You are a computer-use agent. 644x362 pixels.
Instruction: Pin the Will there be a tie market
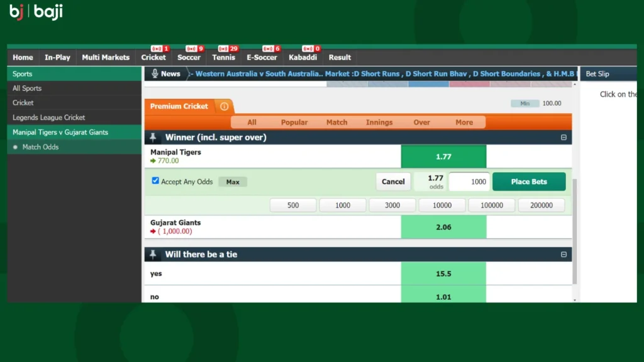153,255
